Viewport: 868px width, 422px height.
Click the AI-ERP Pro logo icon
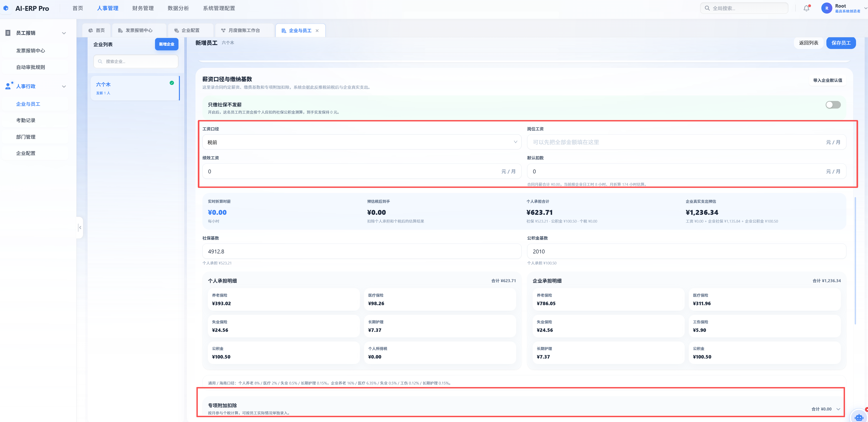click(6, 8)
